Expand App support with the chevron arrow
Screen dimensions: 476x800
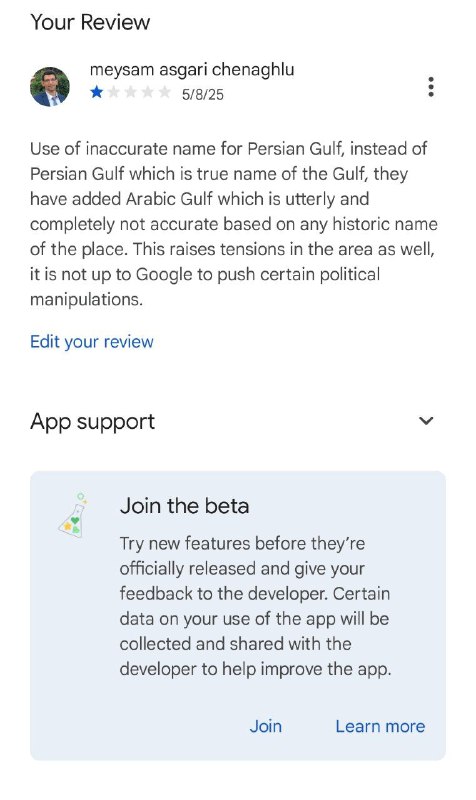426,421
